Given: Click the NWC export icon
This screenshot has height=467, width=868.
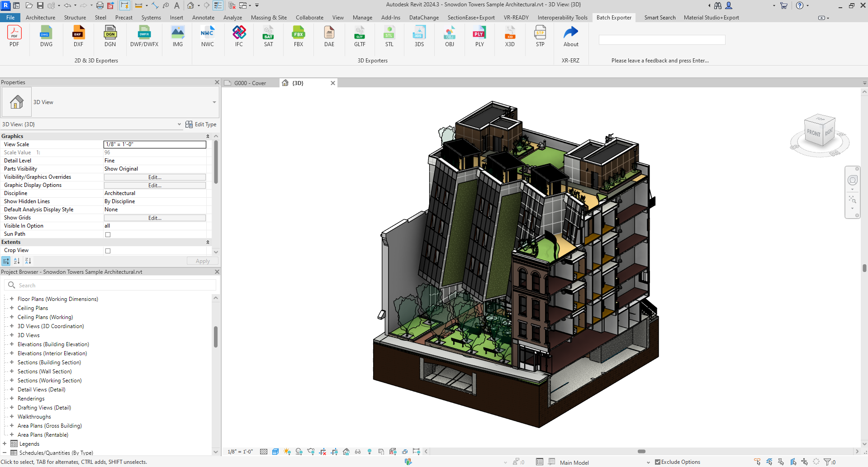Looking at the screenshot, I should (207, 33).
